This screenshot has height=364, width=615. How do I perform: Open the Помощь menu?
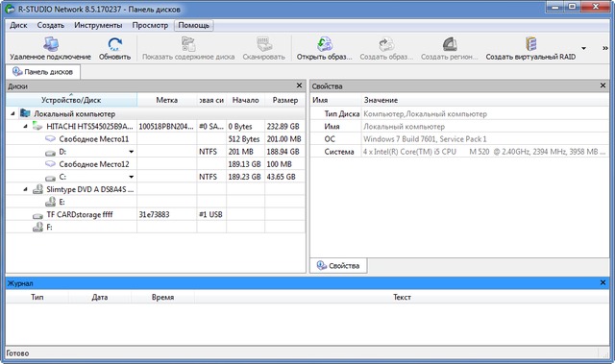click(194, 25)
